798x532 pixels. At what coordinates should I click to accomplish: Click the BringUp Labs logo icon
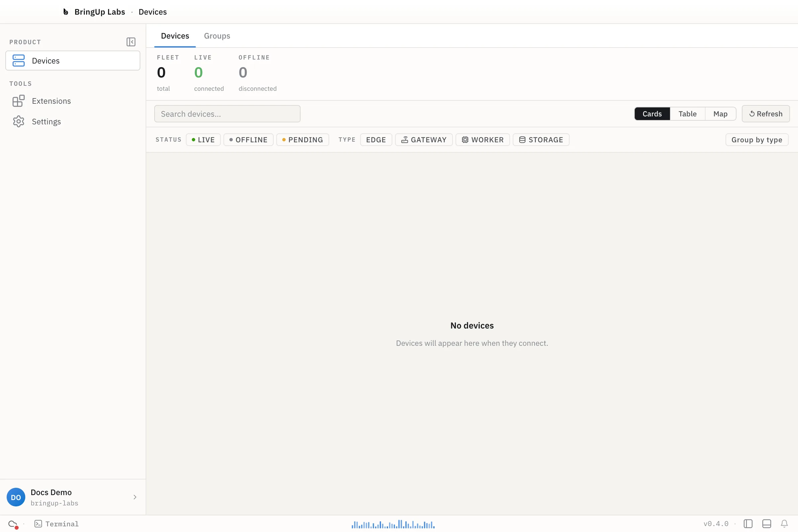point(66,12)
